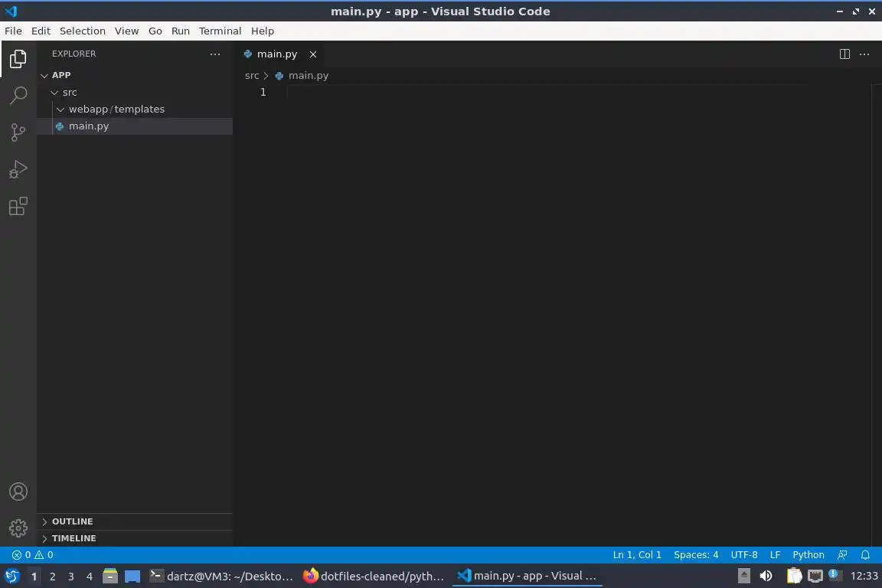Screen dimensions: 882x588
Task: Open the Go menu
Action: point(155,31)
